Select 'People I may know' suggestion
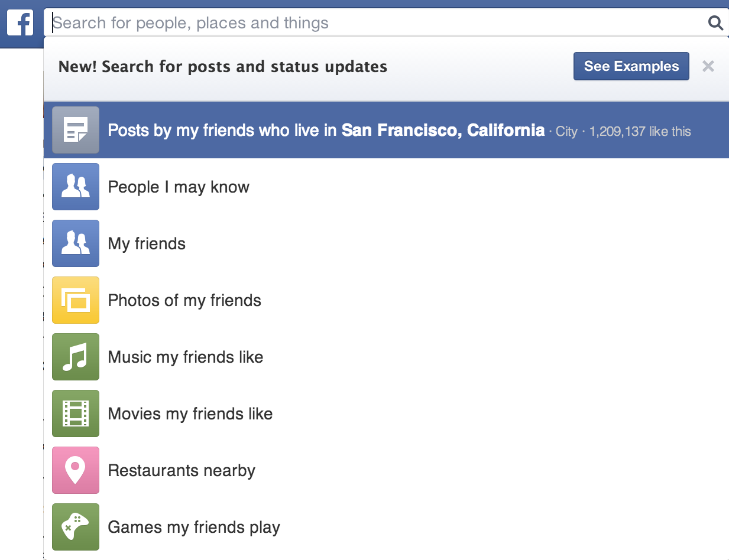Image resolution: width=729 pixels, height=560 pixels. (x=179, y=187)
